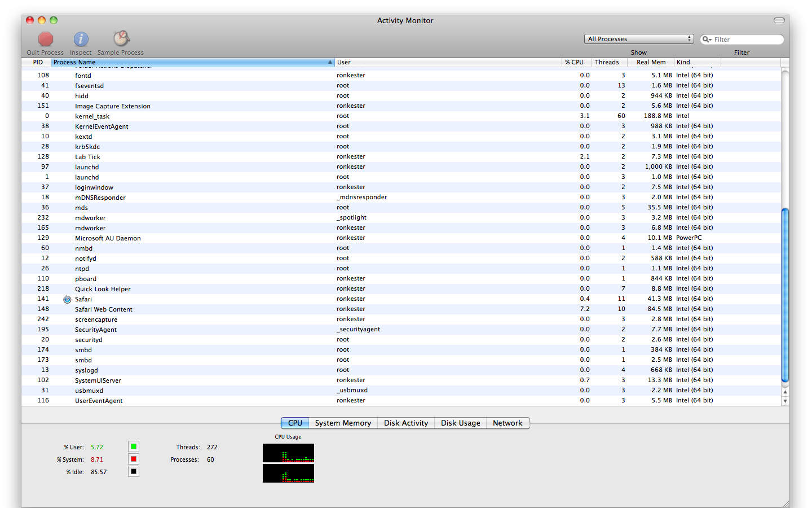Screen dimensions: 812x508
Task: Select the launchd process owned by root
Action: (x=401, y=177)
